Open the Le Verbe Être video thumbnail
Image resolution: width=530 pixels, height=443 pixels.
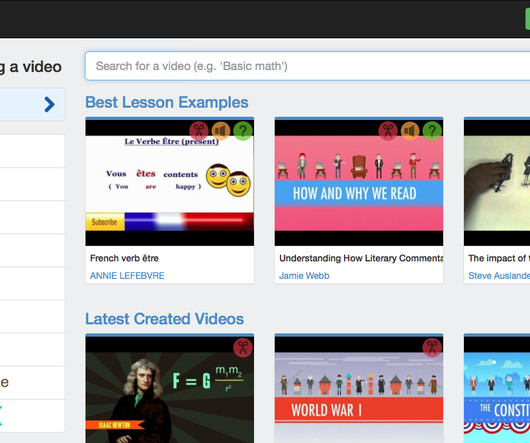[x=170, y=182]
